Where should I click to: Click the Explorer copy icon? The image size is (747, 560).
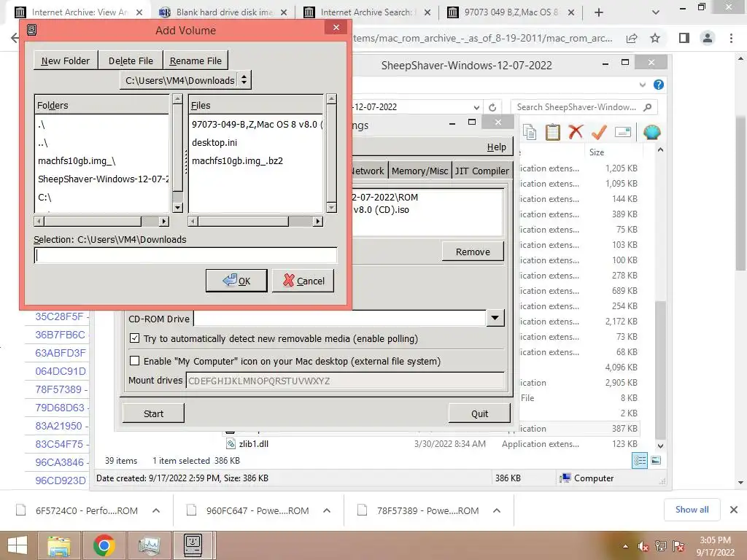(x=530, y=131)
